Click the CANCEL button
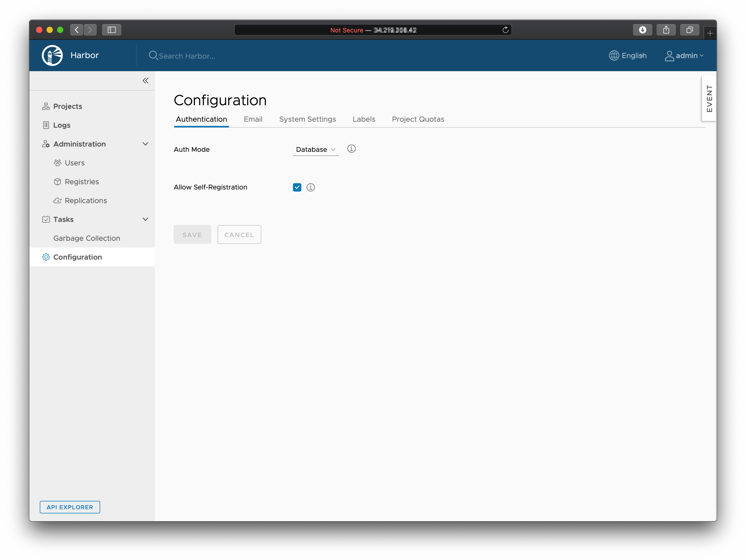The height and width of the screenshot is (560, 746). click(239, 235)
